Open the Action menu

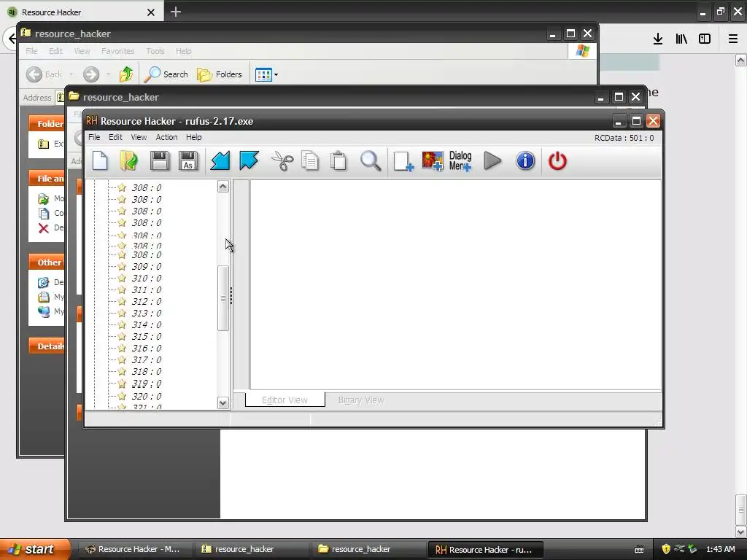point(166,137)
